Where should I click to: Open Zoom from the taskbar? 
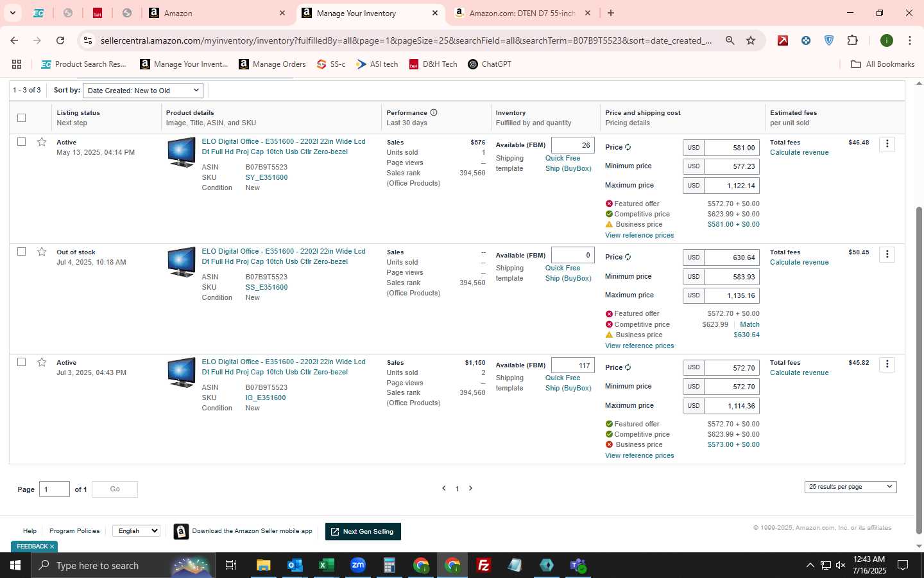(x=357, y=565)
